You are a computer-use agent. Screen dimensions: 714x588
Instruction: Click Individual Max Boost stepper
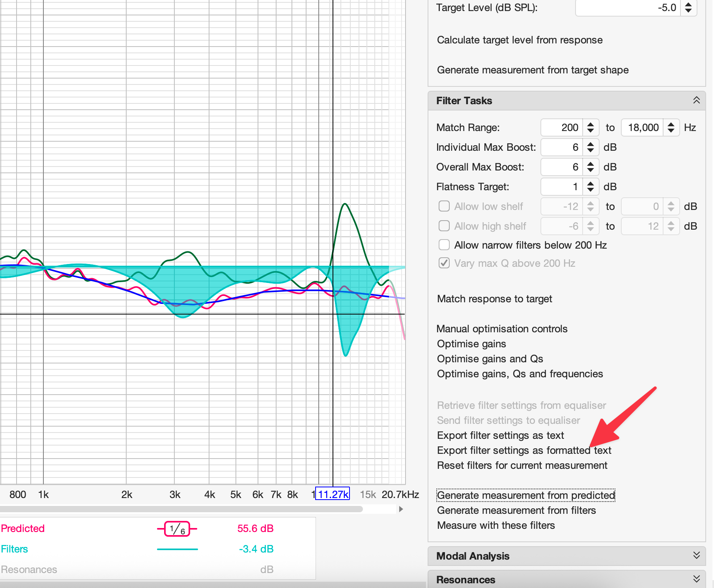tap(590, 147)
